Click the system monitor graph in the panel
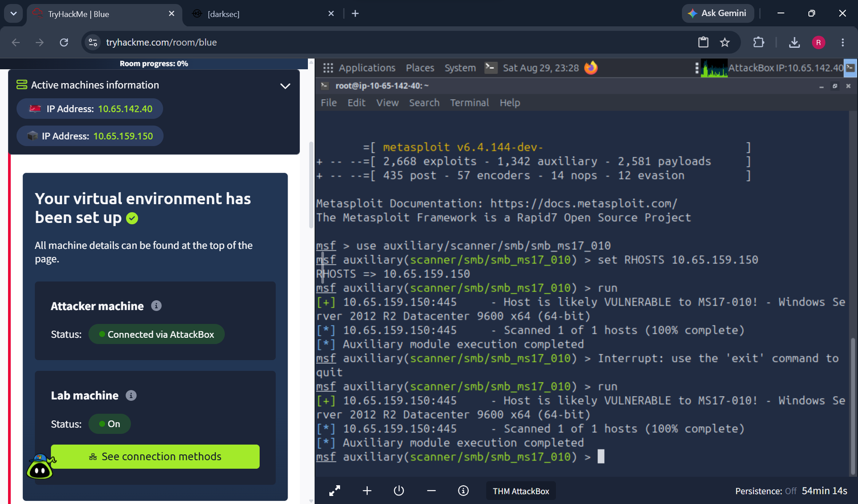 coord(714,68)
